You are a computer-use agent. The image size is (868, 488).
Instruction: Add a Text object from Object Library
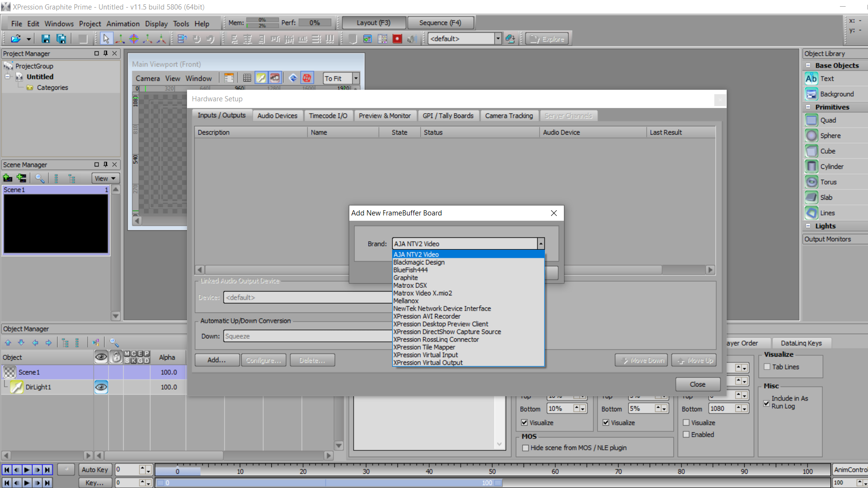[811, 79]
